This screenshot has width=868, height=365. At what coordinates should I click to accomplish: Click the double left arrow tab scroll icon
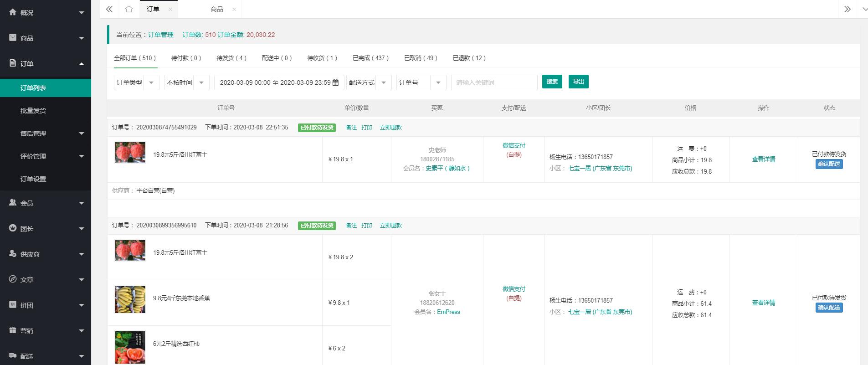109,9
